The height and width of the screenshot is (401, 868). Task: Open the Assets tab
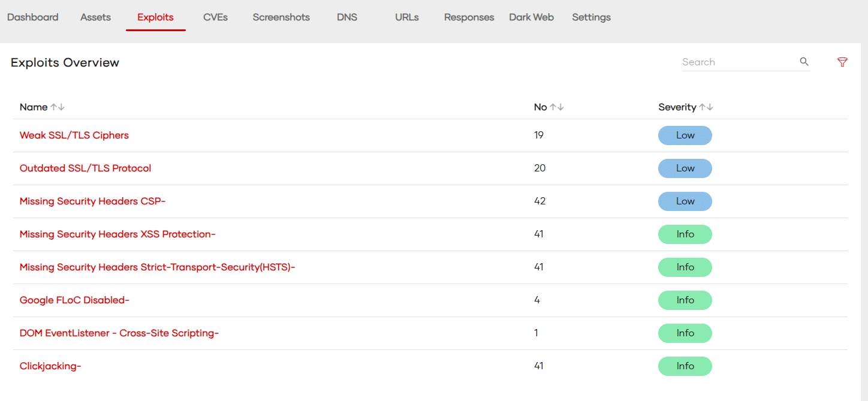pos(95,17)
